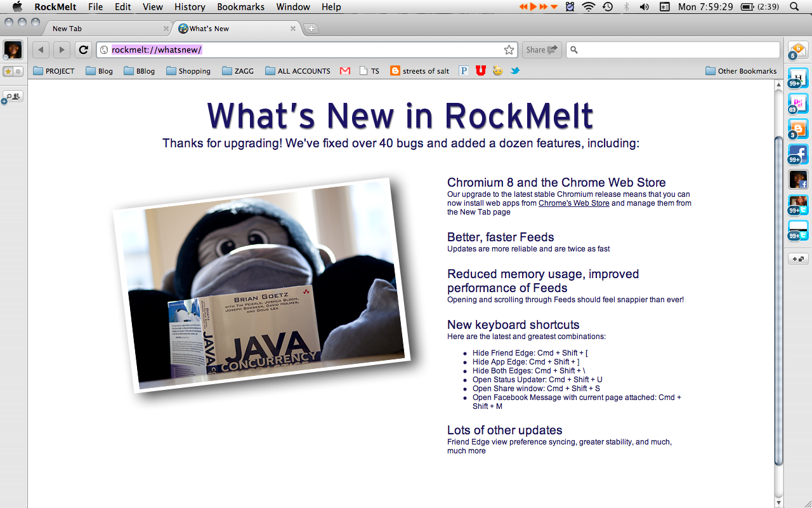Open Spotlight search magnifier

click(794, 7)
